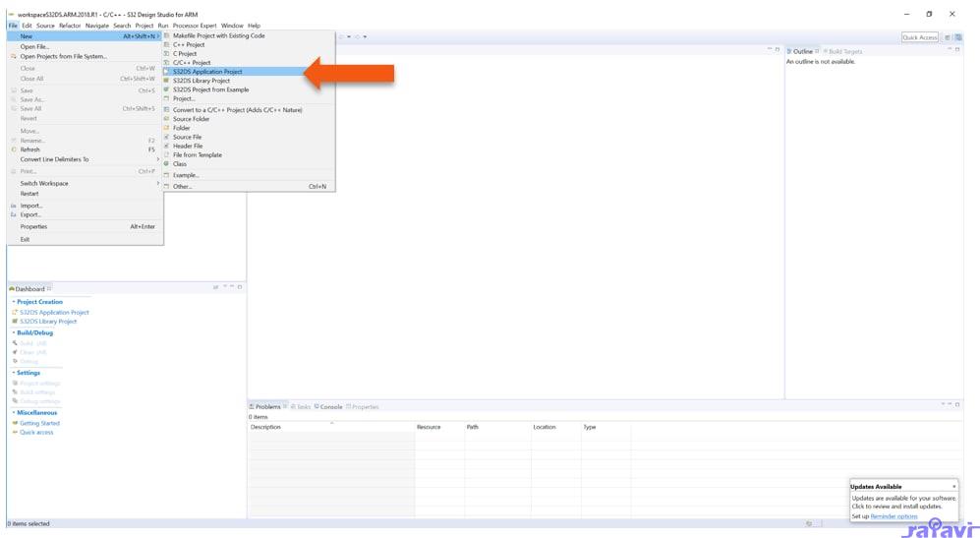This screenshot has height=538, width=980.
Task: Expand the Switch Workspace submenu arrow
Action: click(157, 183)
